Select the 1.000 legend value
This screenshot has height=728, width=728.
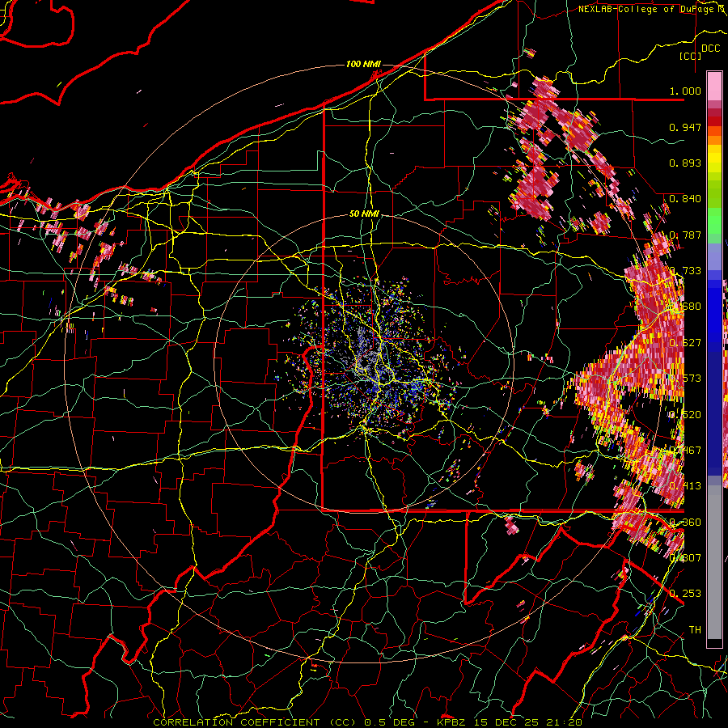pyautogui.click(x=685, y=91)
